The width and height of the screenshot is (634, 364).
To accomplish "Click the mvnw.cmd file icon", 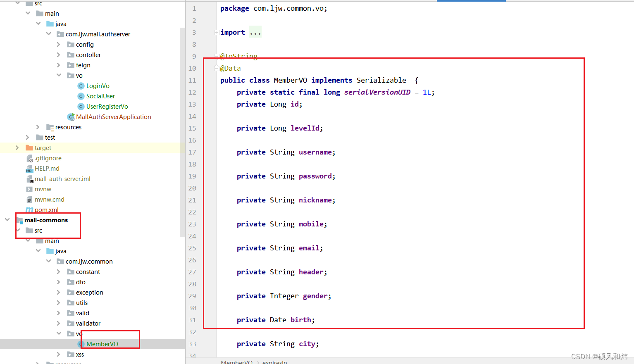I will tap(29, 200).
